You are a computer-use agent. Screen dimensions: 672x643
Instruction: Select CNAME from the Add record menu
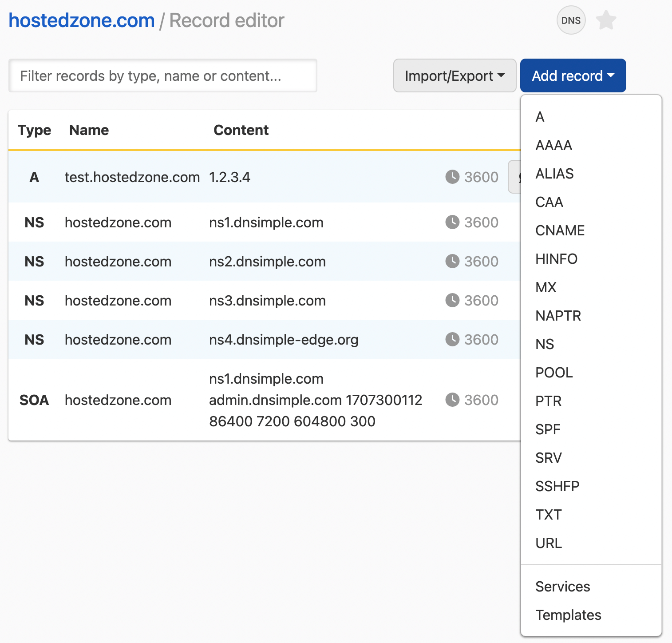(560, 230)
